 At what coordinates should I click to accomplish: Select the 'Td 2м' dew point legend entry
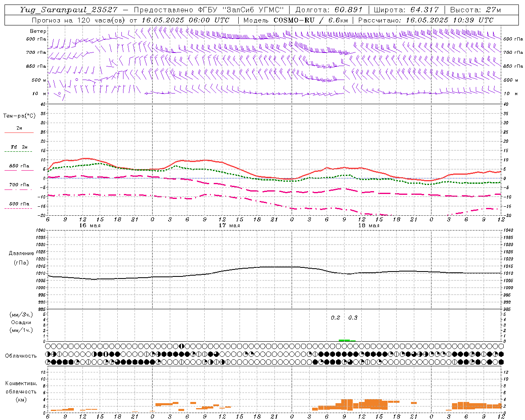[19, 147]
